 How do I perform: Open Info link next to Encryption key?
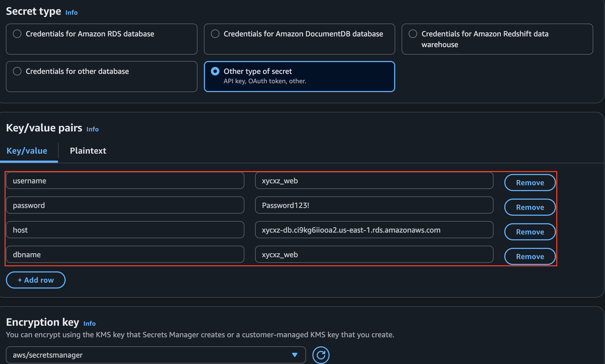tap(89, 324)
